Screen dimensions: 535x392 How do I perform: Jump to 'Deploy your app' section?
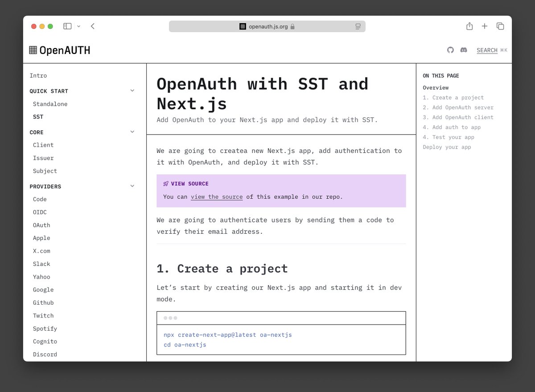[447, 147]
